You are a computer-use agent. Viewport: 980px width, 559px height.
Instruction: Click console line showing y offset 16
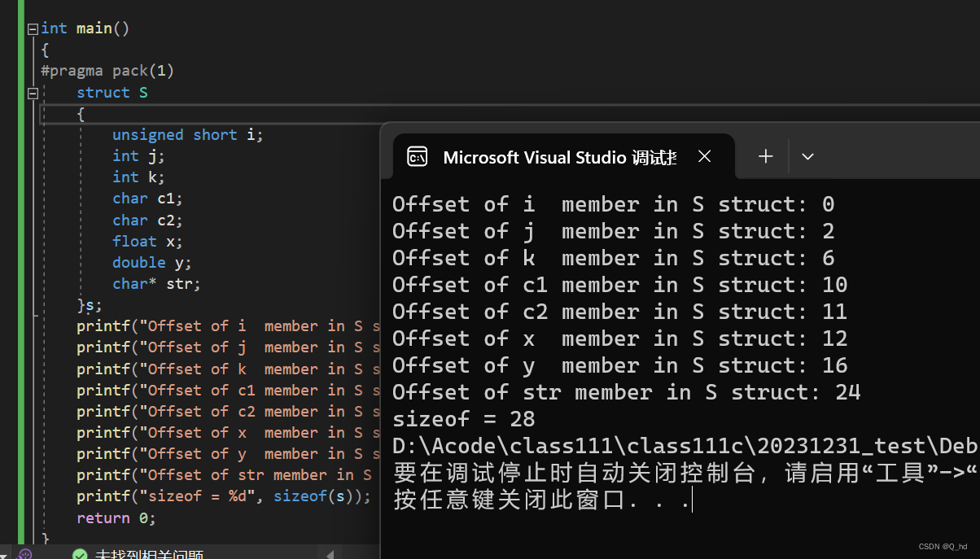pos(619,365)
